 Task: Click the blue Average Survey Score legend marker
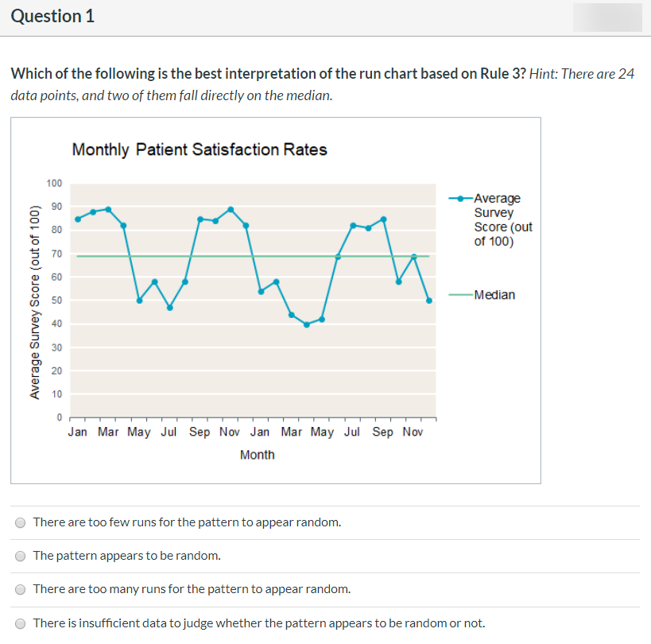[459, 198]
